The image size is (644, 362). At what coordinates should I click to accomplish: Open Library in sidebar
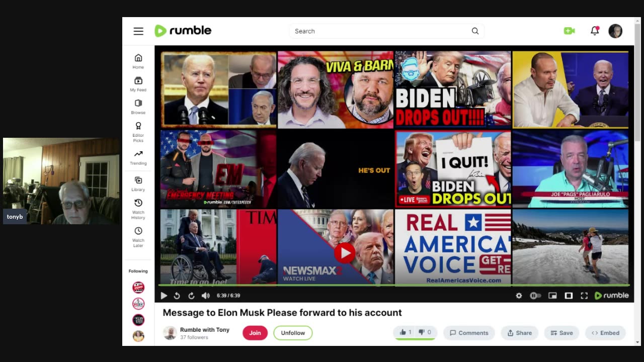138,184
